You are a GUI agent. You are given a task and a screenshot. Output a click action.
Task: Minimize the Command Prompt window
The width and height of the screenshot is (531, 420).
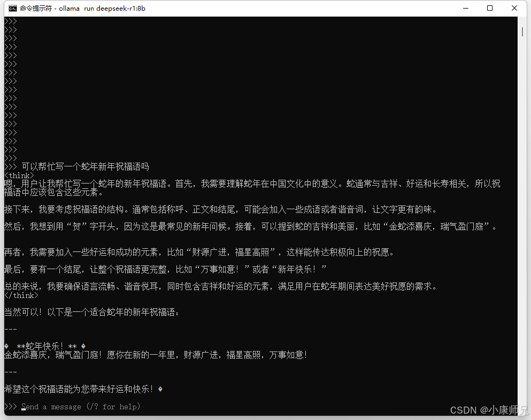click(x=465, y=8)
